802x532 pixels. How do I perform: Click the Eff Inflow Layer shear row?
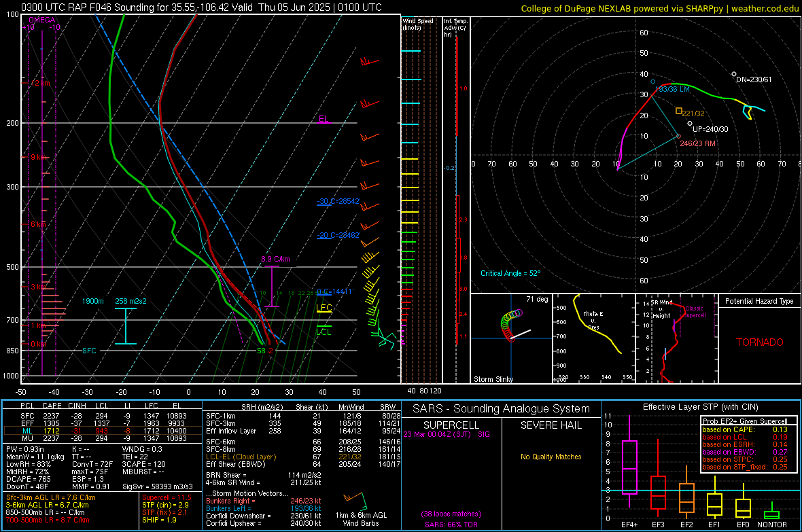click(303, 431)
